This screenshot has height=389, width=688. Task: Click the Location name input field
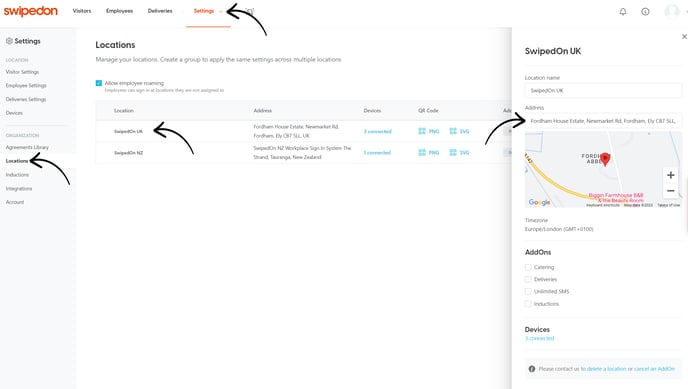coord(603,90)
